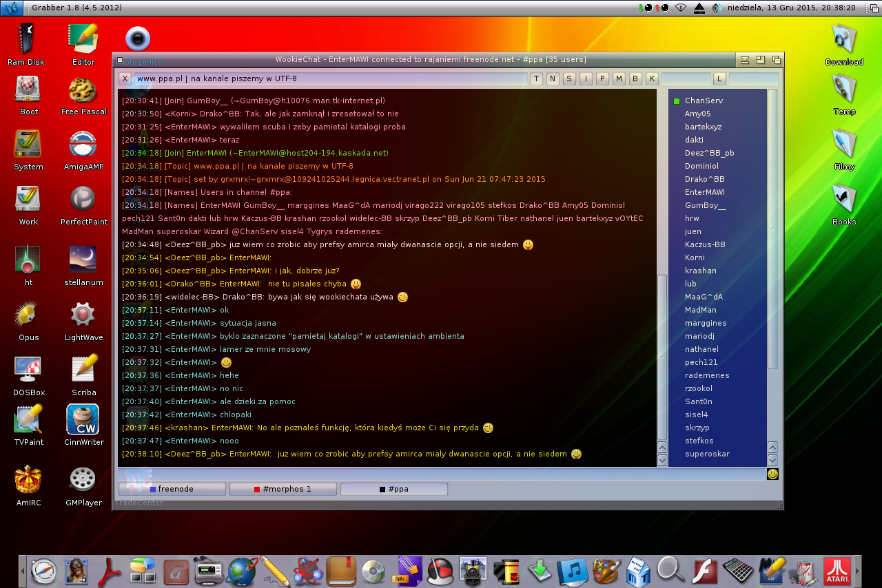Click the chat message input field
Screen dimensions: 882x588
click(x=442, y=474)
